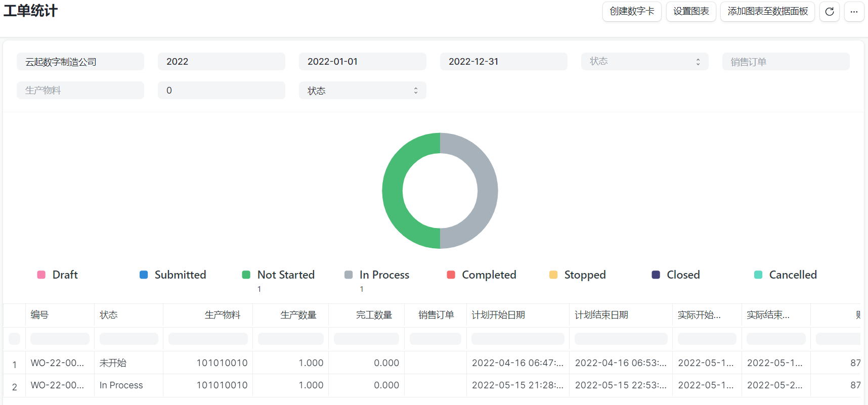868x405 pixels.
Task: Toggle the In Process legend swatch
Action: pyautogui.click(x=349, y=275)
